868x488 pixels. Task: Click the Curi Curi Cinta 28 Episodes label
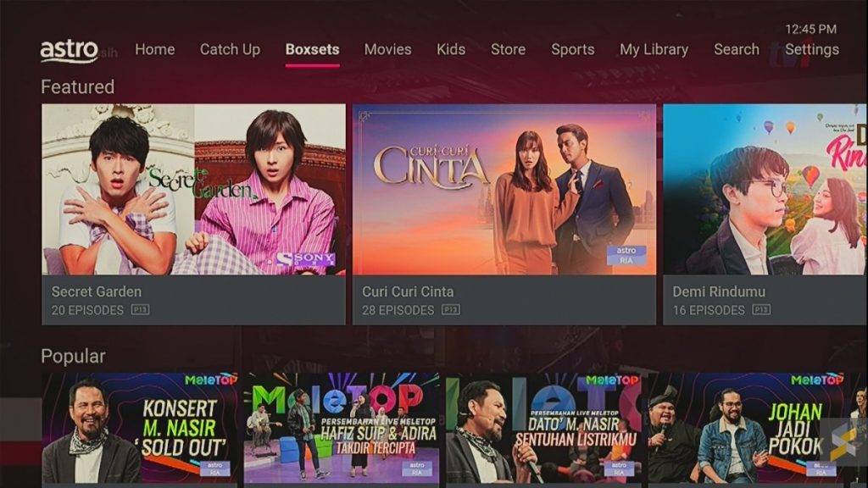(x=398, y=310)
